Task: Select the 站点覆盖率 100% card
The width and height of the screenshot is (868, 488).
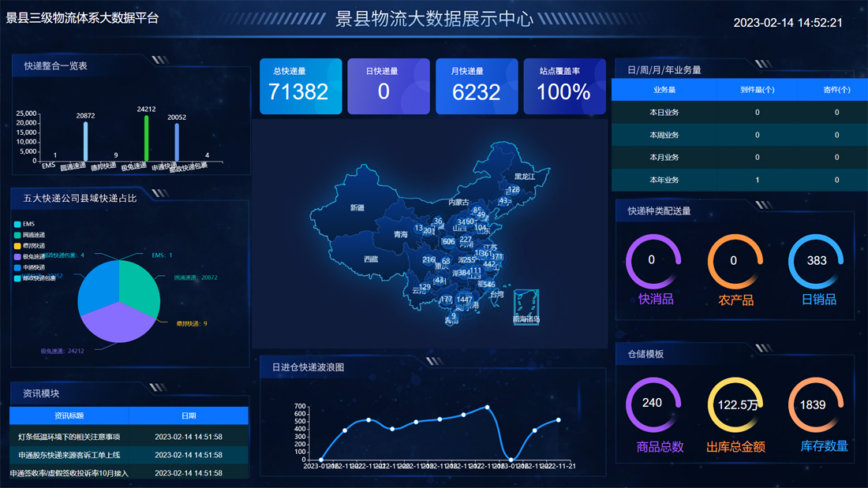Action: coord(564,87)
